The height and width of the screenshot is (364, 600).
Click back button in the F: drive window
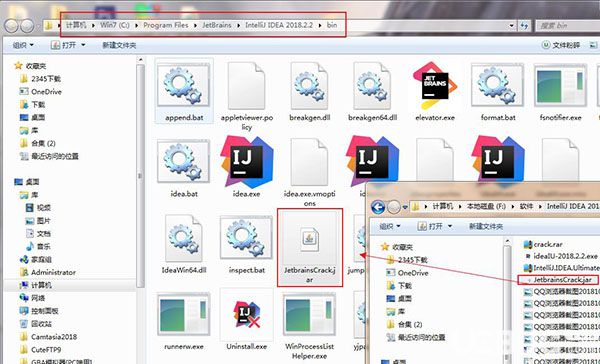coord(378,207)
